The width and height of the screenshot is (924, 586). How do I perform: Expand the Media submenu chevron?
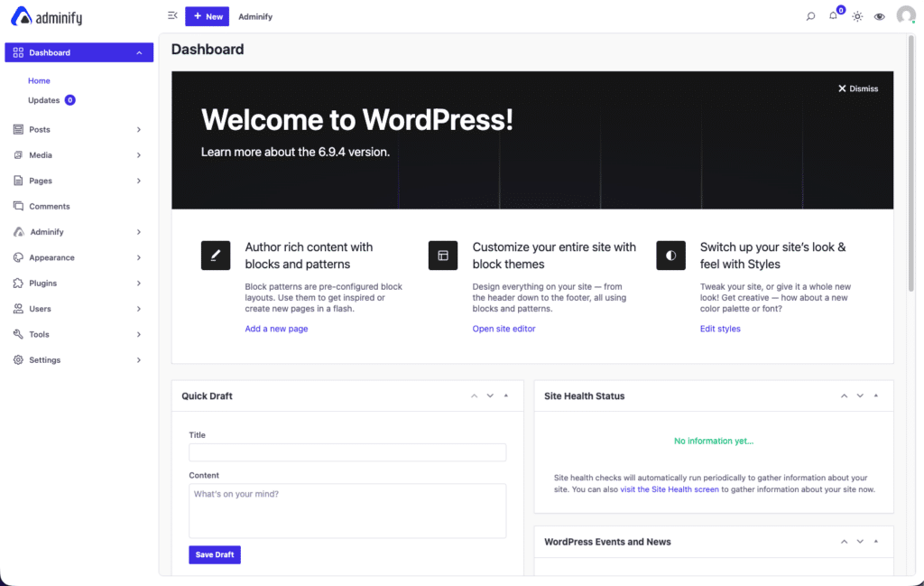[139, 155]
